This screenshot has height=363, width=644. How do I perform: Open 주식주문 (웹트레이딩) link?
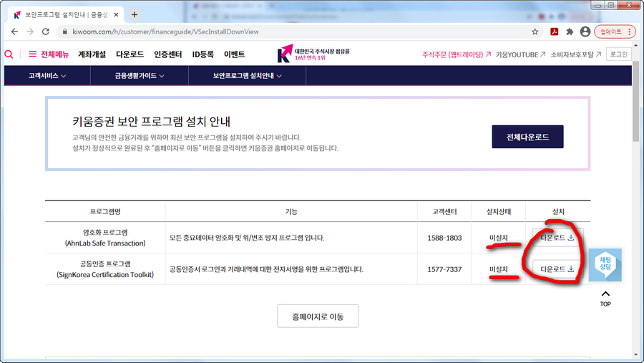(x=457, y=54)
